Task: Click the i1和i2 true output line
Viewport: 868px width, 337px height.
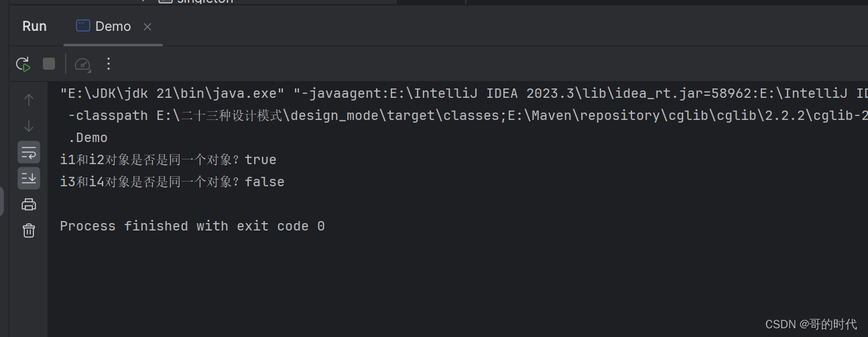Action: coord(168,159)
